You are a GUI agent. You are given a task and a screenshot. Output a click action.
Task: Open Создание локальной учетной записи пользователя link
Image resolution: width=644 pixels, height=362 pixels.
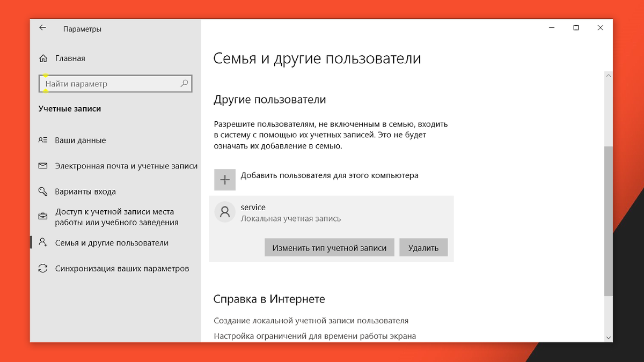[x=311, y=321]
